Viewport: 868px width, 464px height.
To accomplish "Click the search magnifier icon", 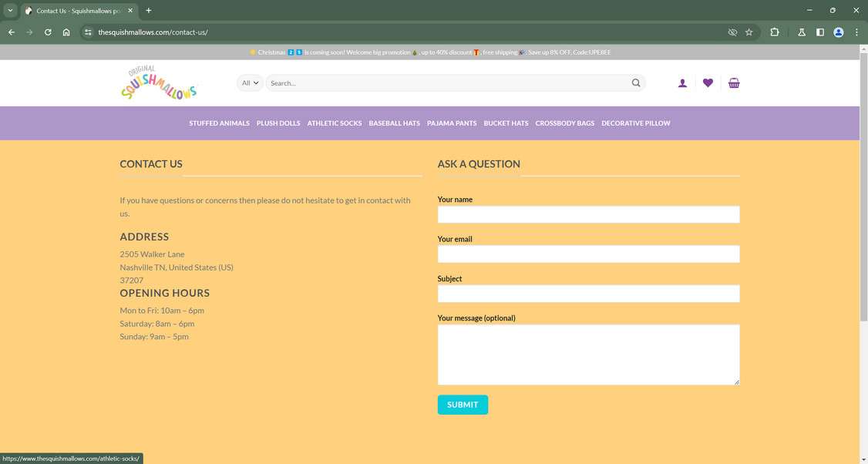I will click(636, 83).
